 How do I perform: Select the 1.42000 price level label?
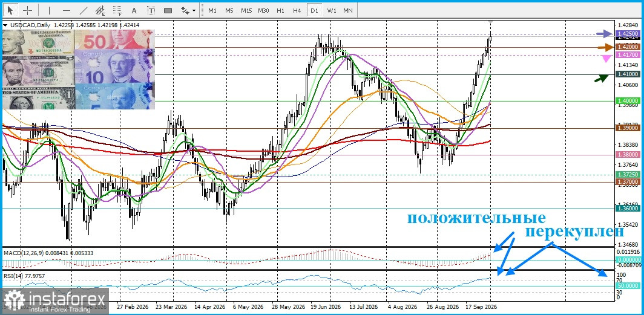coord(628,47)
